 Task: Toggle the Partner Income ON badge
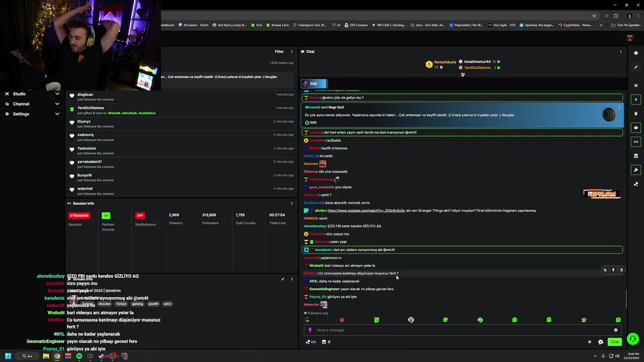[106, 216]
